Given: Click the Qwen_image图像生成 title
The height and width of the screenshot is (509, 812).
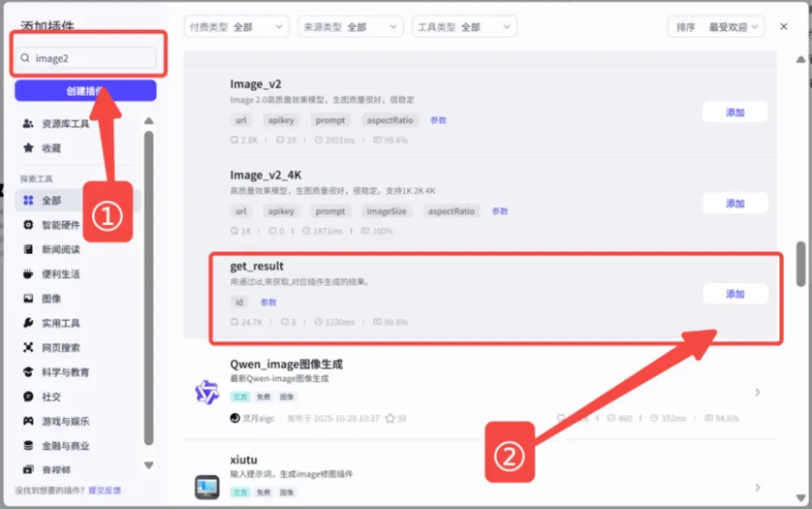Looking at the screenshot, I should click(x=286, y=364).
